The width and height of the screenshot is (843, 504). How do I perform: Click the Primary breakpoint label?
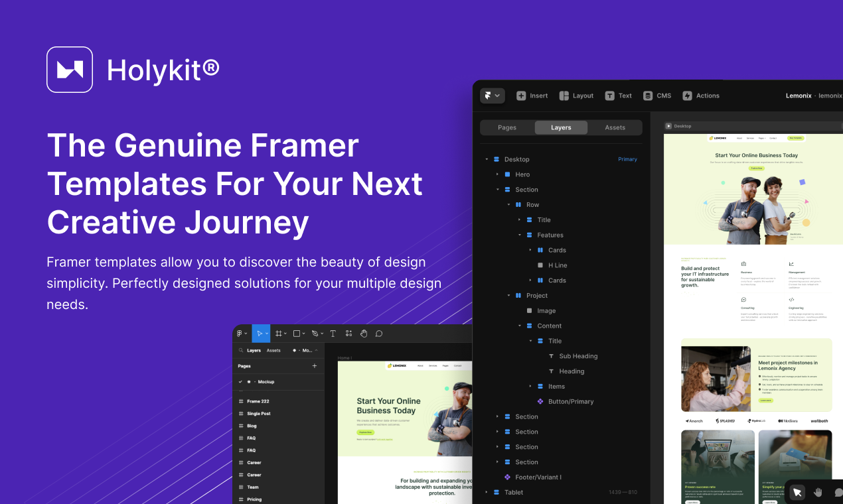(627, 159)
